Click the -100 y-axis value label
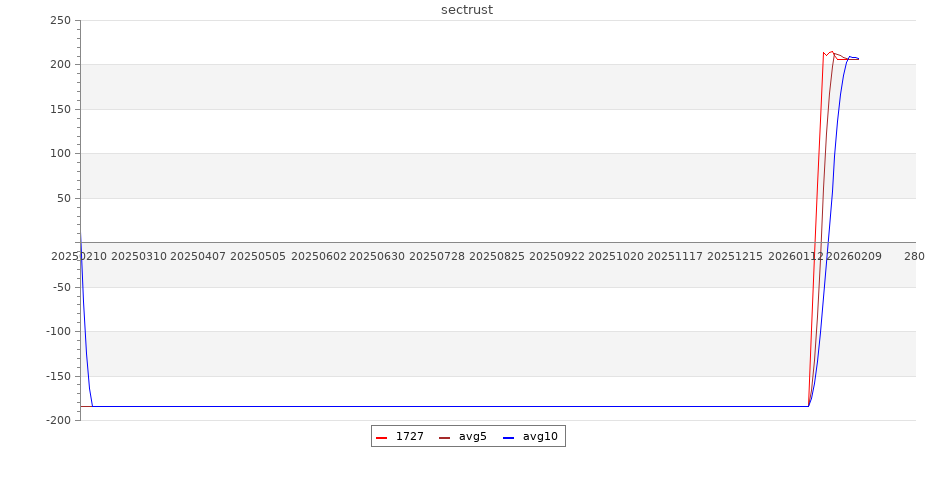Screen dimensions: 935x500 (x=57, y=331)
